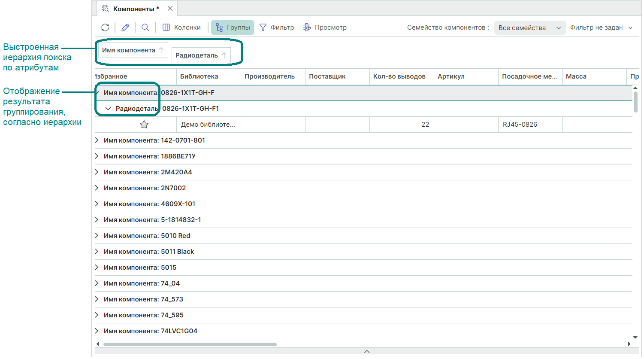Select the Компоненты tab
Viewport: 644px width, 359px height.
(133, 9)
